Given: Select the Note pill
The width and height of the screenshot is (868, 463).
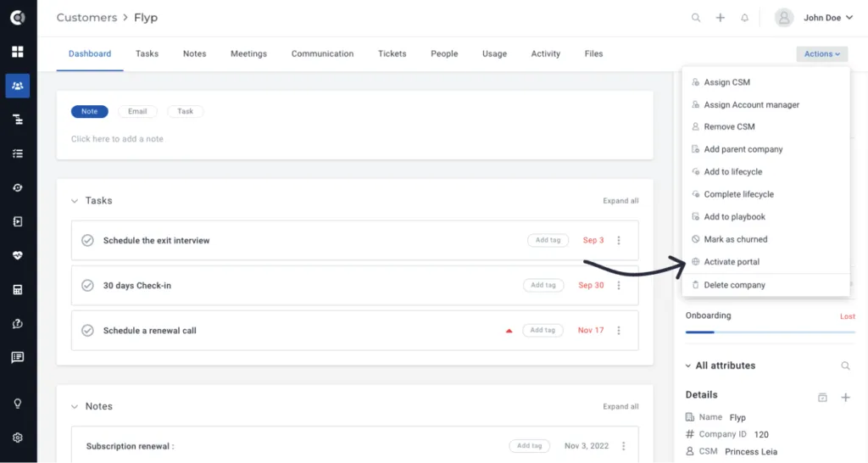Looking at the screenshot, I should 90,111.
